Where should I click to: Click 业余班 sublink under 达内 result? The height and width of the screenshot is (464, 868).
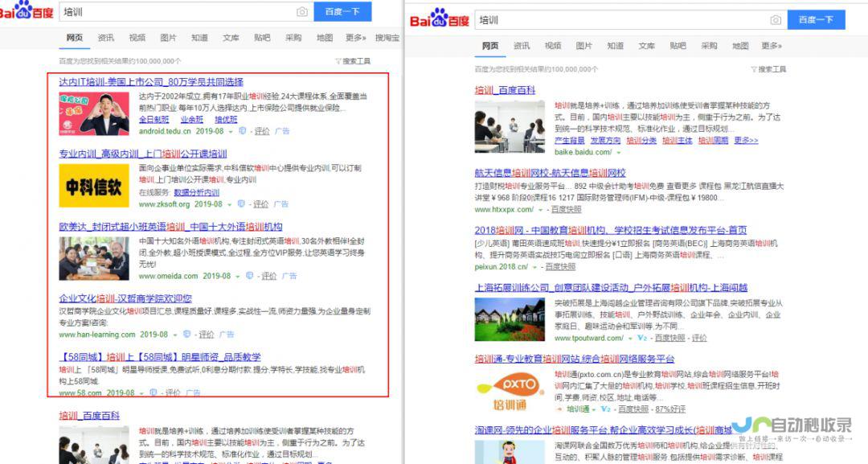coord(191,120)
